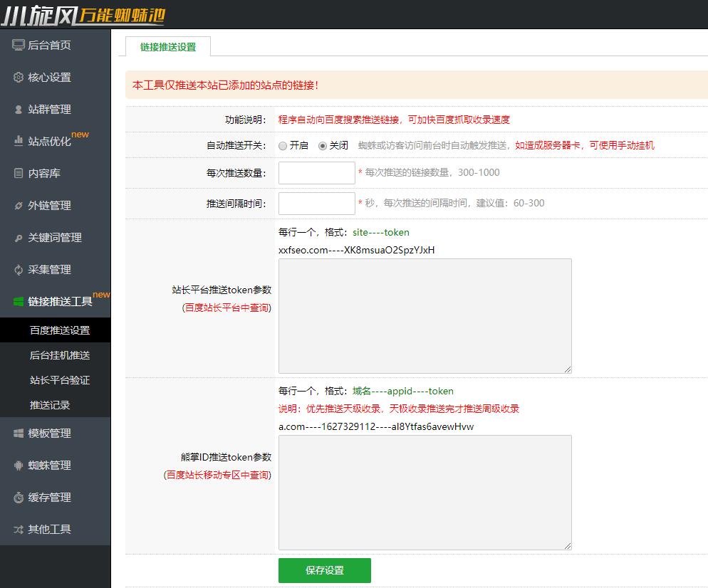Open the 百度站长移动专区中查询 link
The image size is (708, 588).
(217, 476)
